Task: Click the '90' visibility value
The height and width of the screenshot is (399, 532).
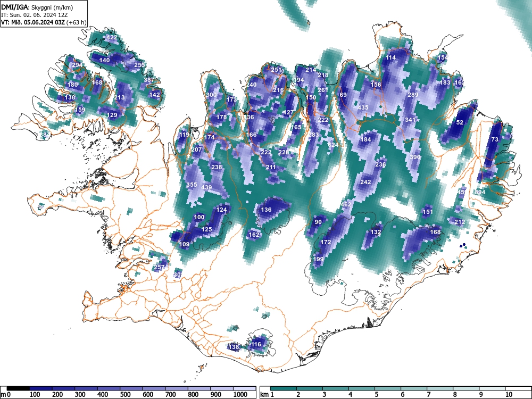Action: (x=318, y=222)
